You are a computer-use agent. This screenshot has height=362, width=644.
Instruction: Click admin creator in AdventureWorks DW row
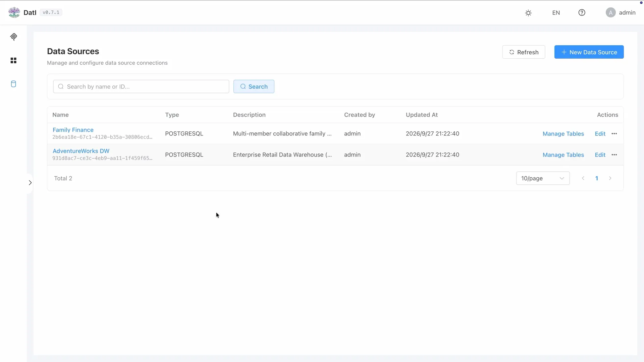[x=352, y=155]
